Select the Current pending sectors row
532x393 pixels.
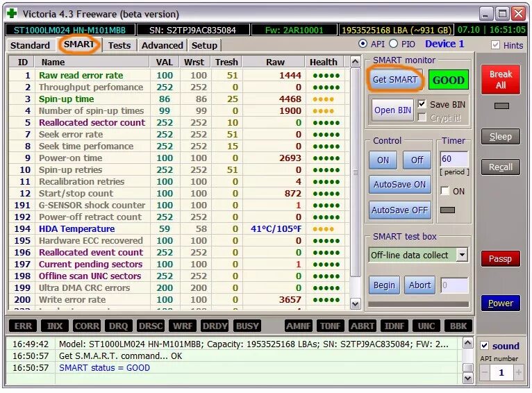click(x=179, y=264)
